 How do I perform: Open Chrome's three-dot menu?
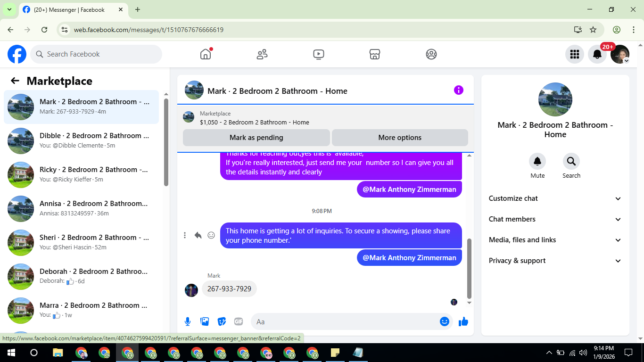pyautogui.click(x=633, y=30)
